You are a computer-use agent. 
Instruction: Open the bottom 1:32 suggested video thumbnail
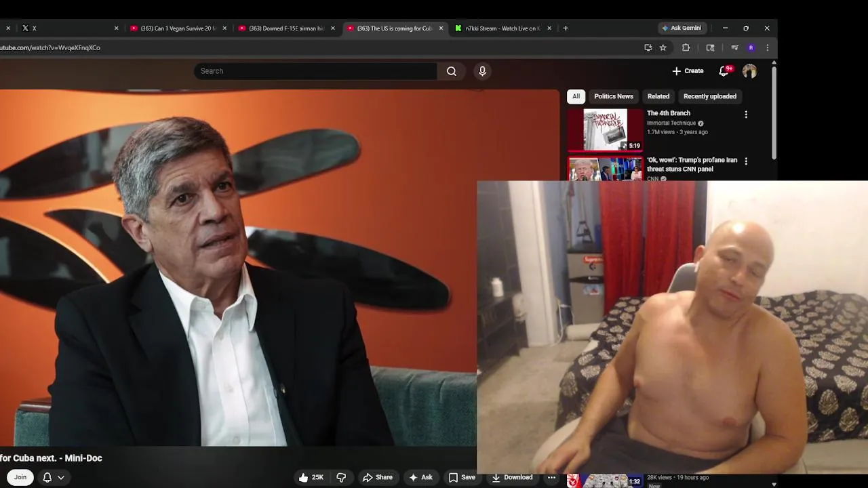(x=605, y=481)
